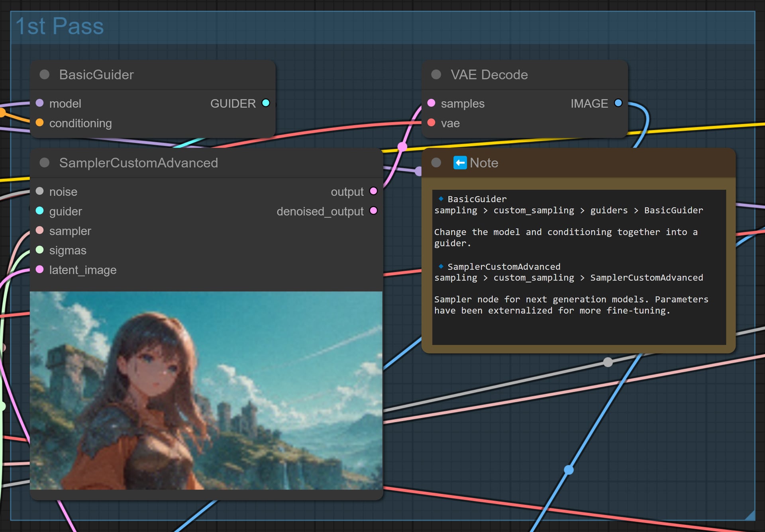Click the VAE Decode node title
This screenshot has width=765, height=532.
(489, 75)
